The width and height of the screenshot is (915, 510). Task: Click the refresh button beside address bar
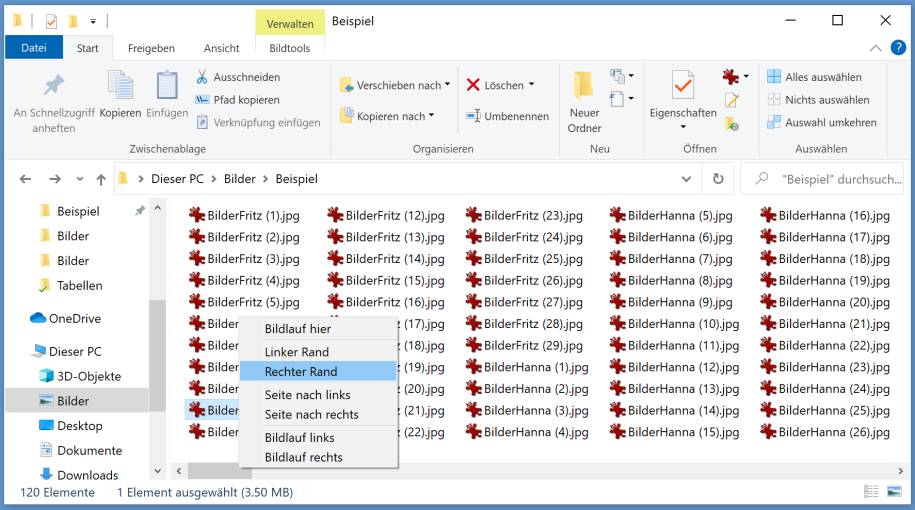click(717, 179)
